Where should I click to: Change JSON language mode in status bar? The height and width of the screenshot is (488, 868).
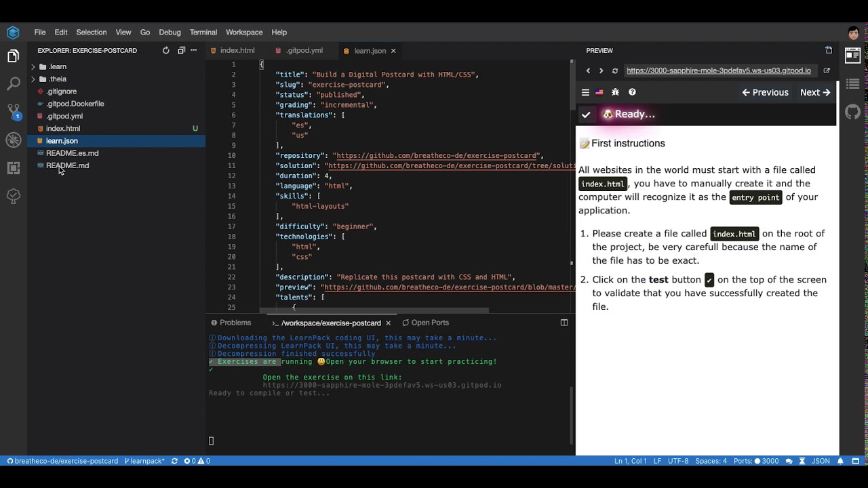coord(821,461)
